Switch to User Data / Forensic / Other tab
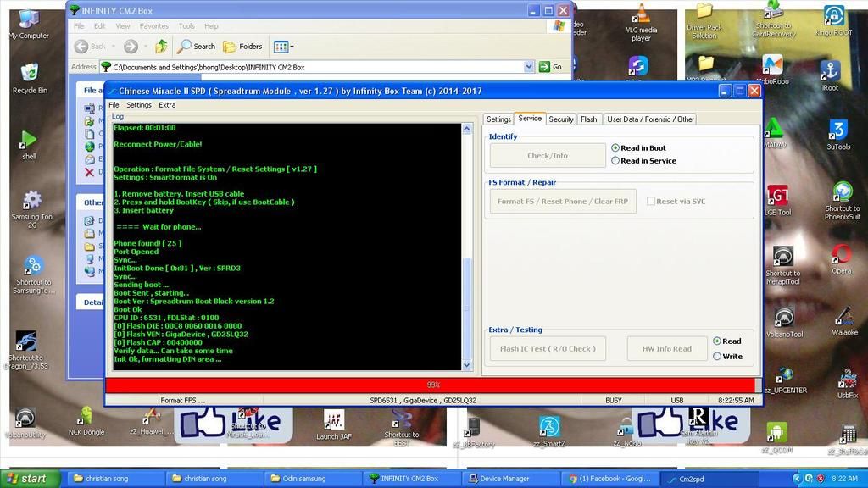 (650, 119)
